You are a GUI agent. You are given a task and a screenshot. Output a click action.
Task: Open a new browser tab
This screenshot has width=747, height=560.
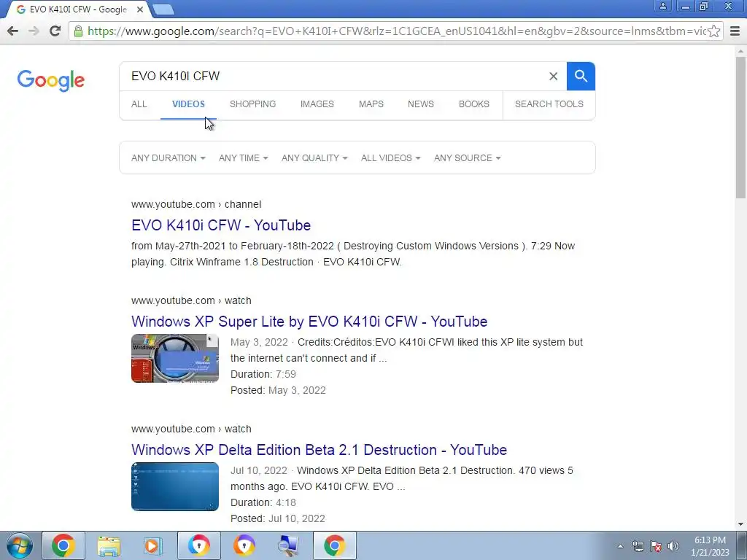click(x=163, y=9)
